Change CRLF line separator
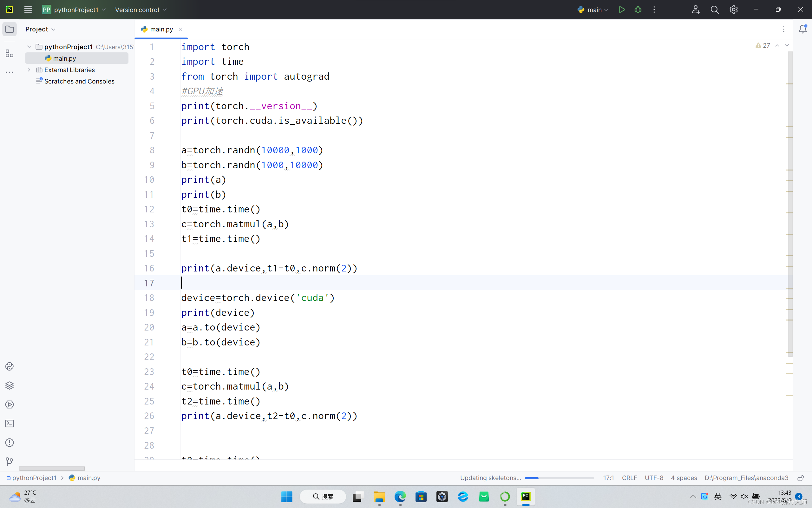Viewport: 812px width, 508px height. click(630, 478)
